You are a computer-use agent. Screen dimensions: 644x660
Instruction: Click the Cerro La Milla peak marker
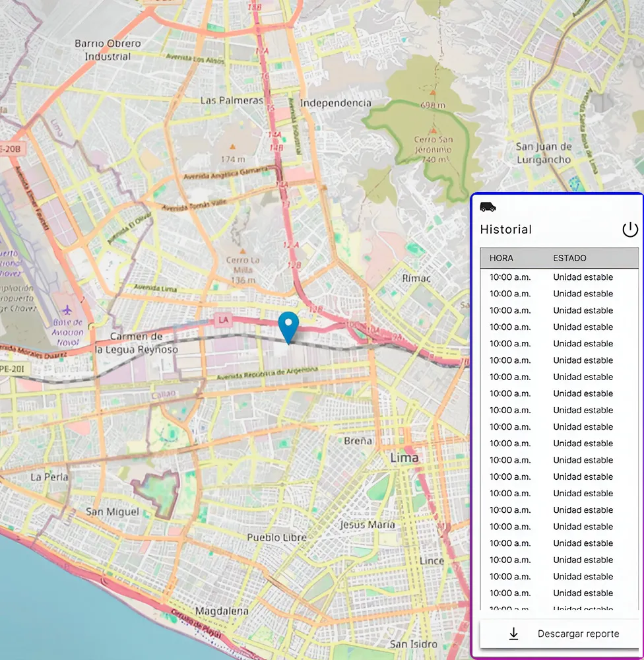coord(242,251)
